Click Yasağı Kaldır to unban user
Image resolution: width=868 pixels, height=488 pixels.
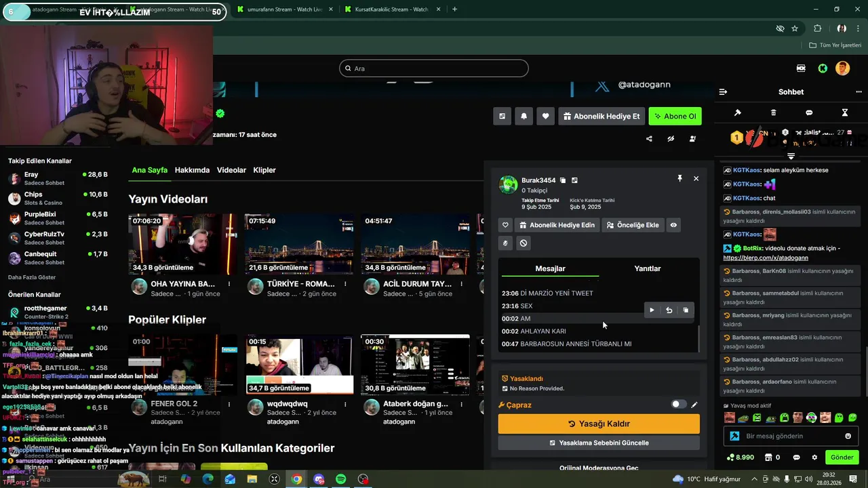[599, 424]
